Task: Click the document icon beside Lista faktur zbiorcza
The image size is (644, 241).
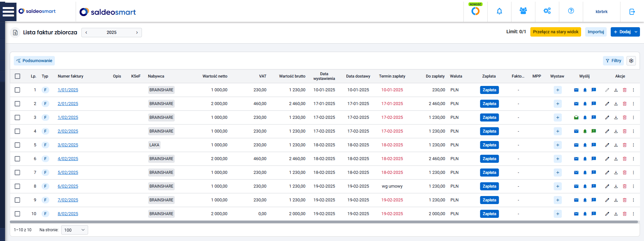Action: (15, 33)
